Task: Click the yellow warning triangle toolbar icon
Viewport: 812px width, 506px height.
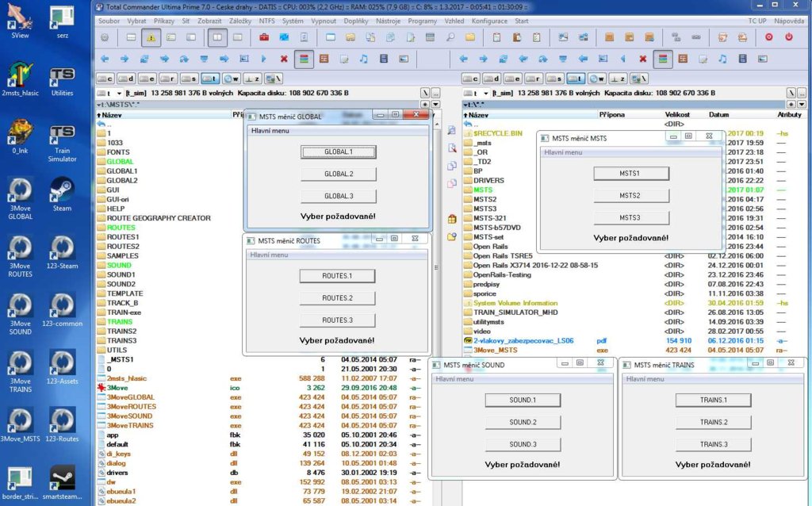Action: [x=151, y=37]
